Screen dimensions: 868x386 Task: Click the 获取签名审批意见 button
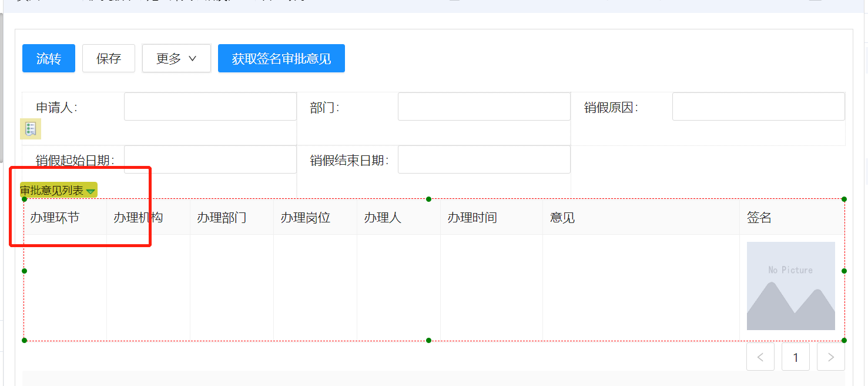coord(281,58)
